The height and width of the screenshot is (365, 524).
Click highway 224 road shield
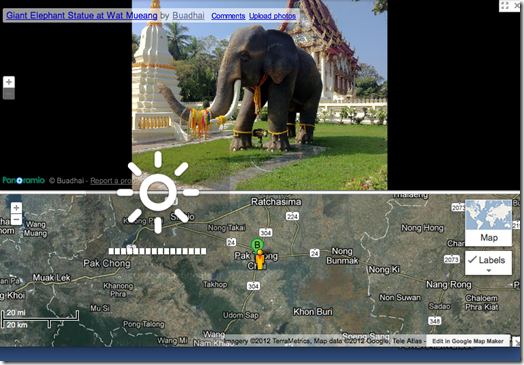point(292,216)
